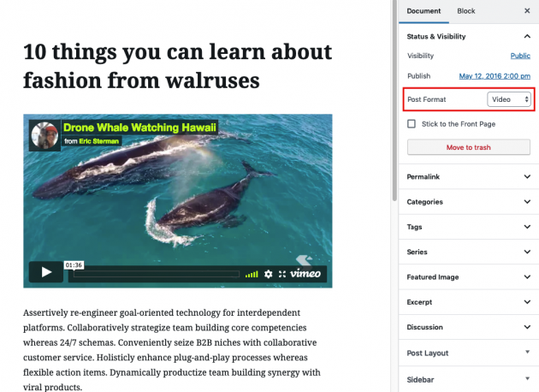Click the post title heading
539x392 pixels.
pyautogui.click(x=177, y=66)
